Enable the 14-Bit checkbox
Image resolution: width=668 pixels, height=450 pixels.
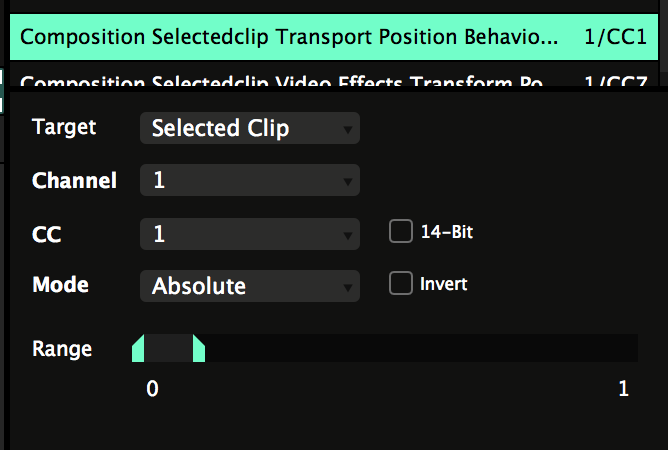tap(401, 232)
